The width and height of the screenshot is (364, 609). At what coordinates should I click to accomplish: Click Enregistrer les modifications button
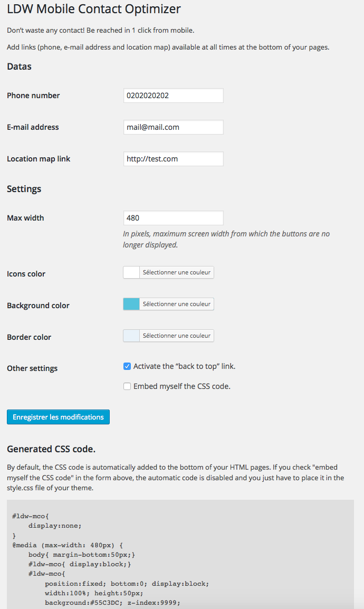coord(58,417)
